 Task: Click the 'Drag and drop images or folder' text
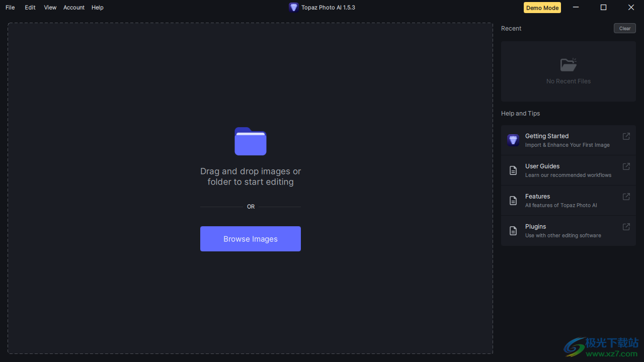tap(251, 176)
